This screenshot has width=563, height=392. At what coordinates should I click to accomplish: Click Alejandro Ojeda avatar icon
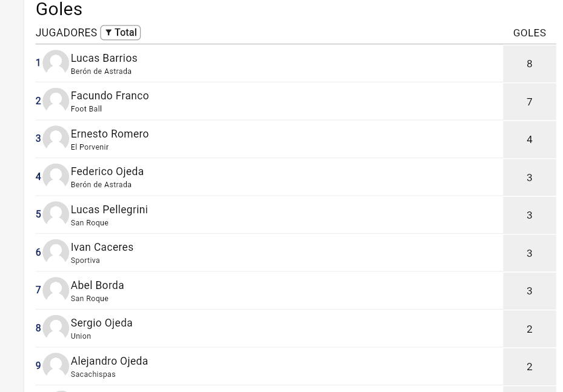56,366
